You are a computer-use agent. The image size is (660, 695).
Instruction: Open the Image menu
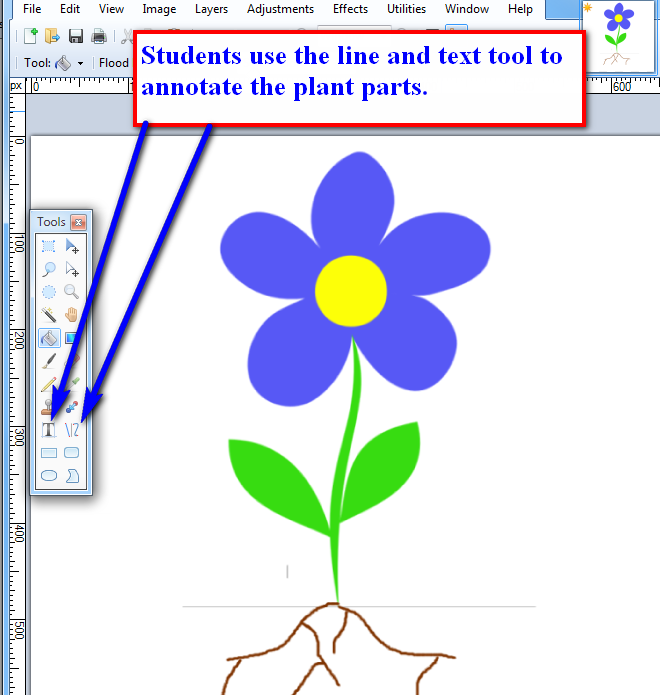159,9
